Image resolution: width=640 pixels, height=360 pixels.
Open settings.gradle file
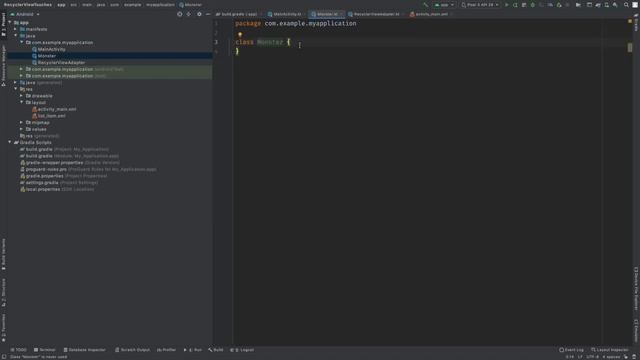[59, 182]
